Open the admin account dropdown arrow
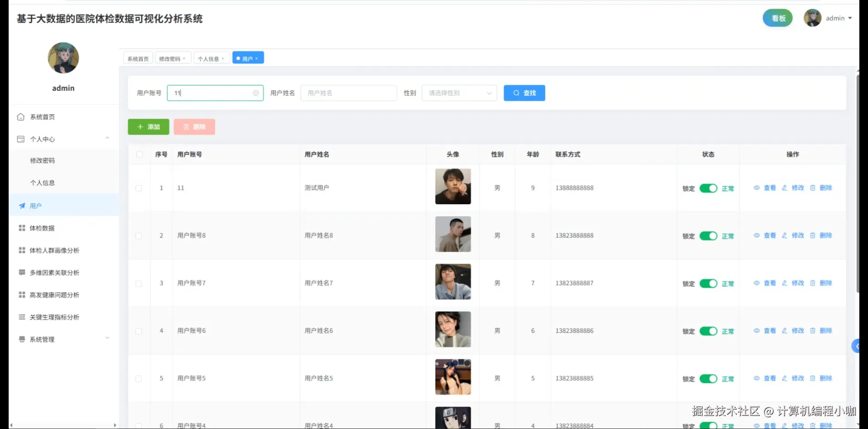 (850, 18)
